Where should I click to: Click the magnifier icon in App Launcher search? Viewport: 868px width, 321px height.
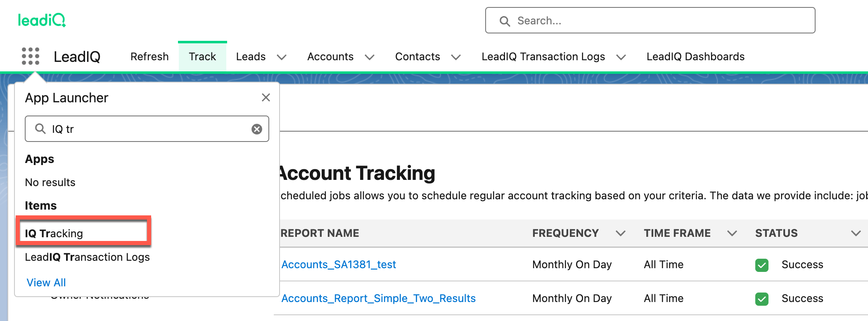[x=40, y=129]
